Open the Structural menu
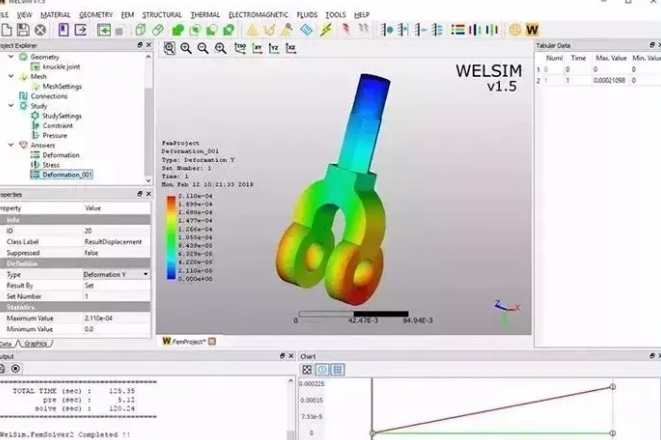 (x=162, y=15)
